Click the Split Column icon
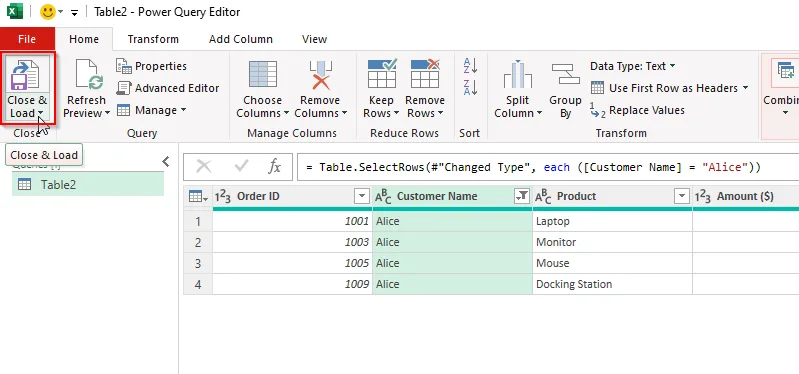This screenshot has width=799, height=374. click(518, 74)
